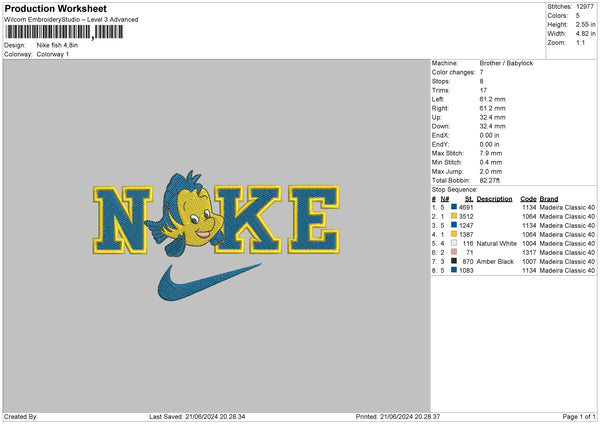Click the Max Stitch value 7.9 mm
The image size is (600, 424).
[x=491, y=153]
